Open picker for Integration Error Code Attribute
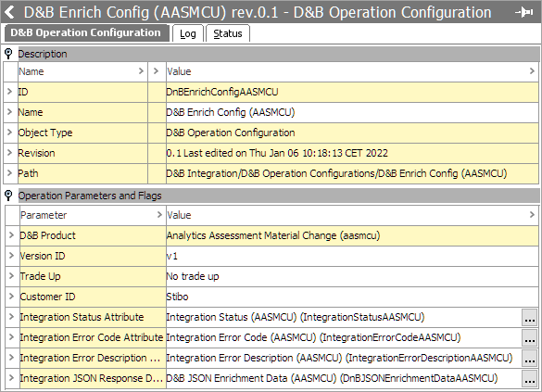Image resolution: width=542 pixels, height=392 pixels. pyautogui.click(x=530, y=338)
